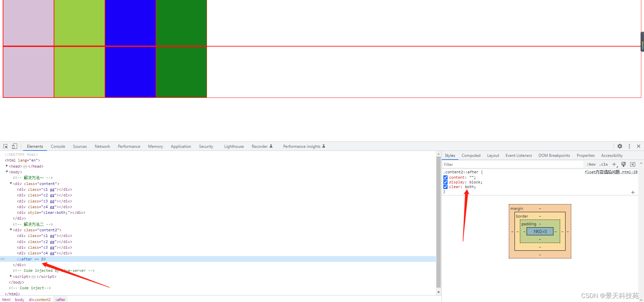Open the Accessibility tab
The height and width of the screenshot is (302, 644).
click(x=612, y=156)
